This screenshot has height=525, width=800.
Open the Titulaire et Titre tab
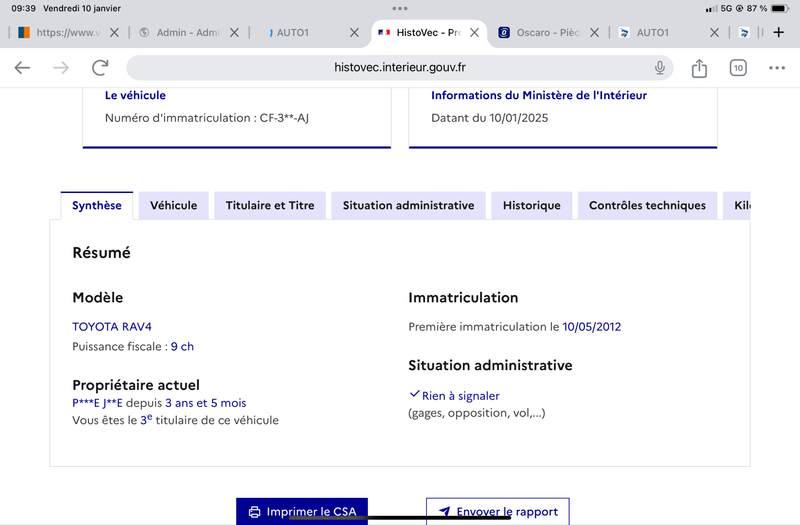(x=270, y=206)
